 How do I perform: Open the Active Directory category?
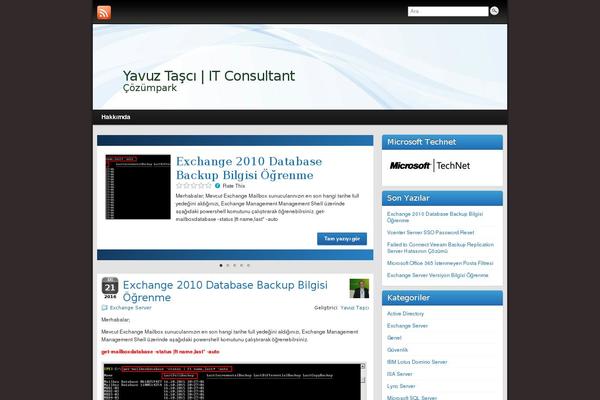[x=405, y=314]
